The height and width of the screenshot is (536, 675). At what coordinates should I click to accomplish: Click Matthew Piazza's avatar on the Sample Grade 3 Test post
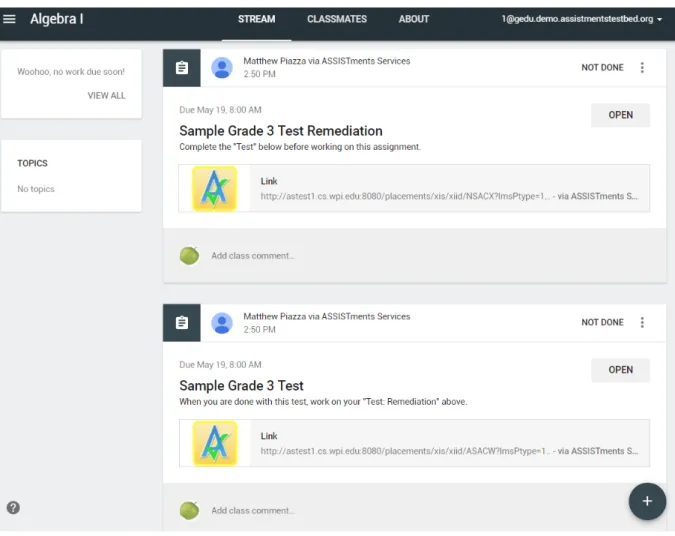222,323
